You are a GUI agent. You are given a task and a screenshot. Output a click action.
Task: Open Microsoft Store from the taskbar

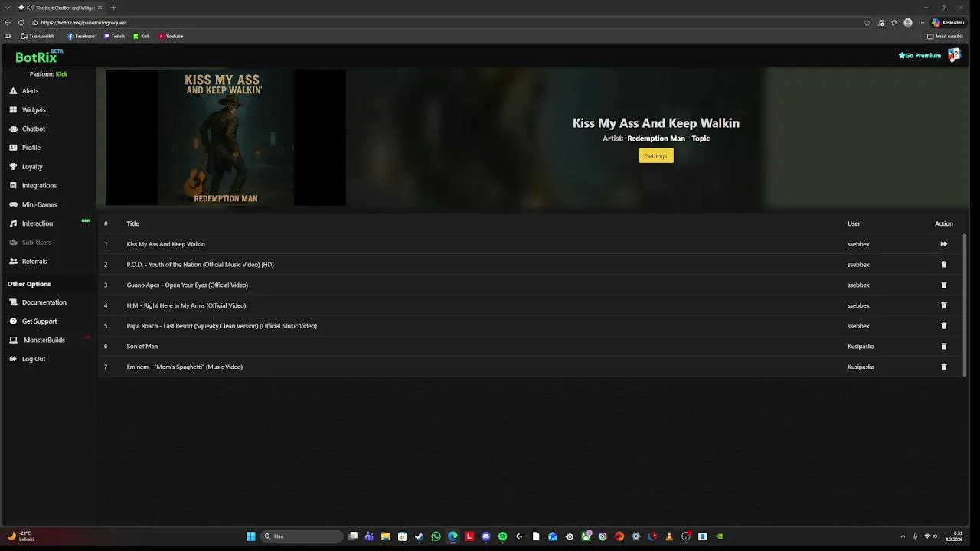pyautogui.click(x=403, y=536)
